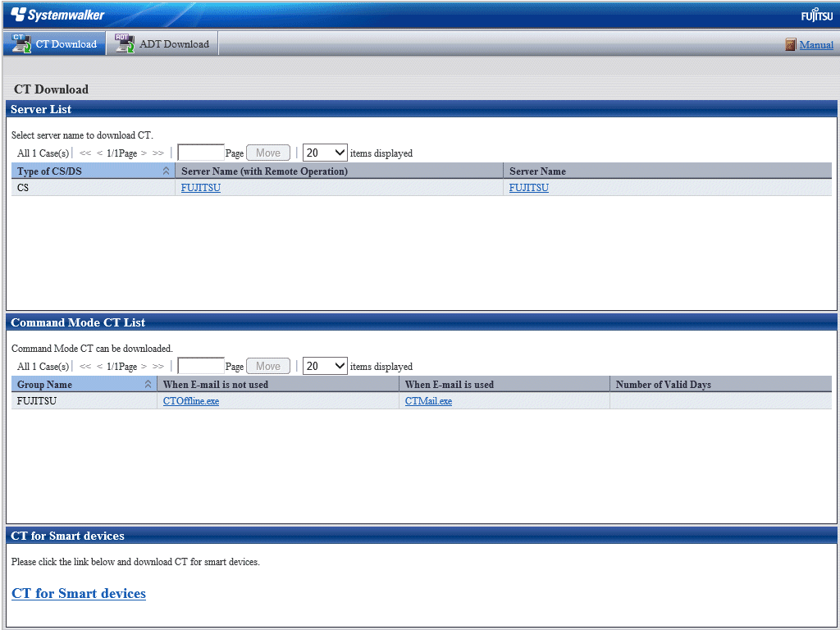Go to last page in Server List pager
This screenshot has height=630, width=840.
click(x=158, y=153)
